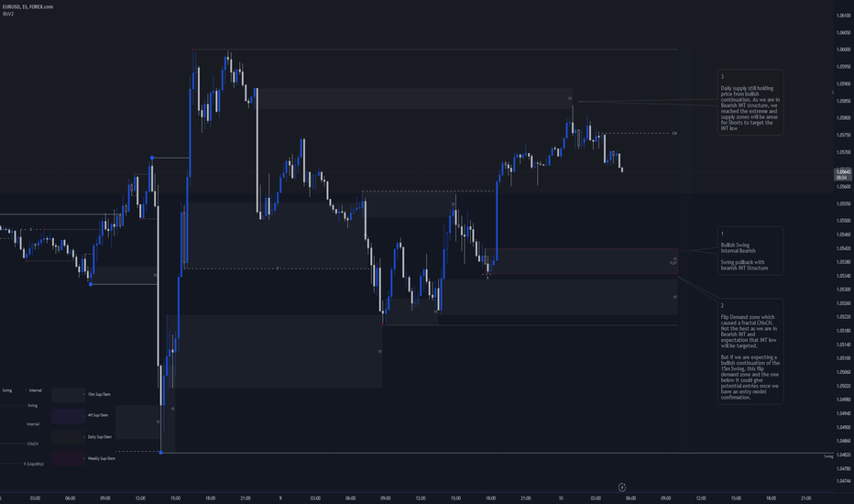The image size is (854, 504).
Task: Select the blue swing low marker at chart bottom
Action: coord(160,453)
